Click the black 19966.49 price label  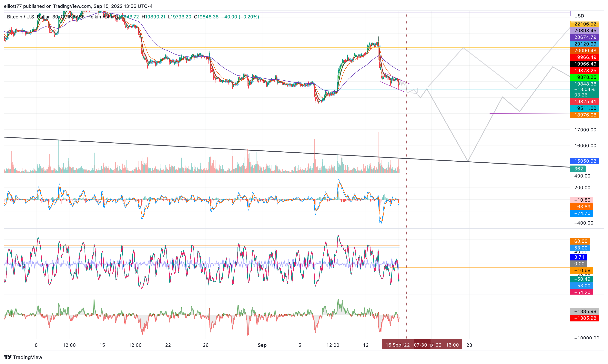[585, 64]
